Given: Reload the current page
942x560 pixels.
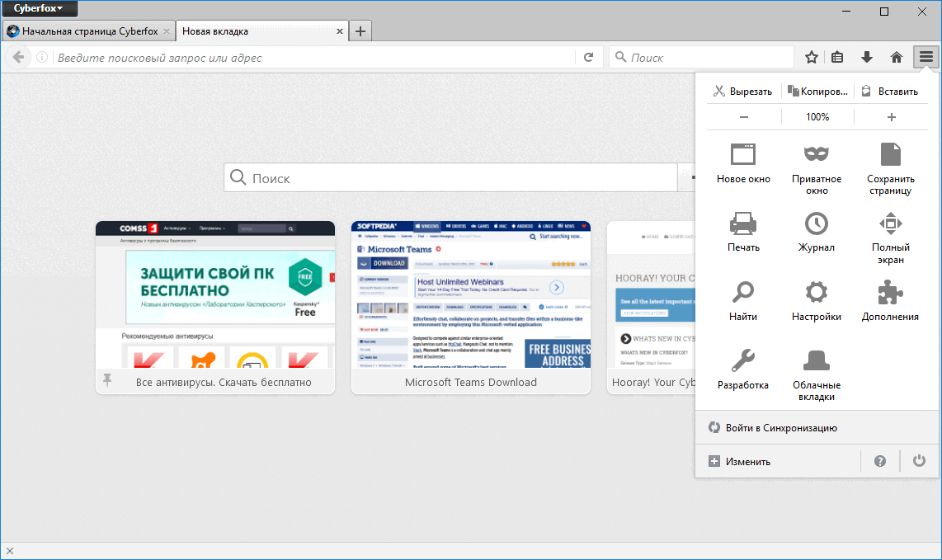Looking at the screenshot, I should (589, 57).
